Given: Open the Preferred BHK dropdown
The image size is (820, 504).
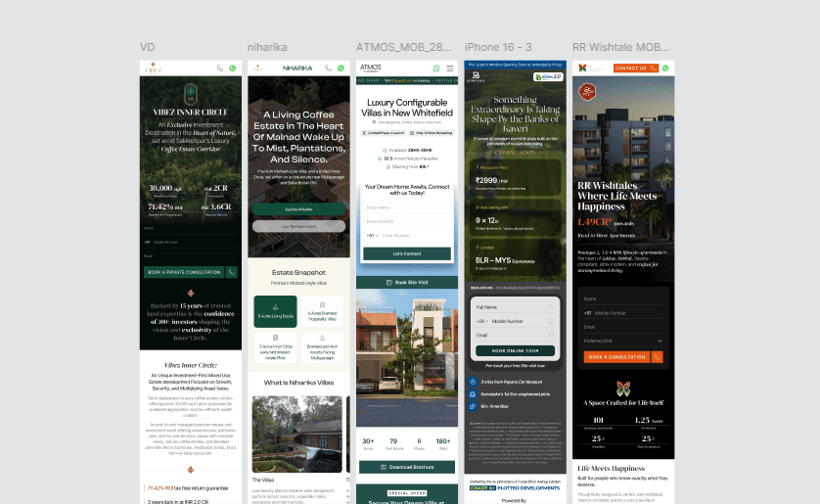Looking at the screenshot, I should [623, 341].
